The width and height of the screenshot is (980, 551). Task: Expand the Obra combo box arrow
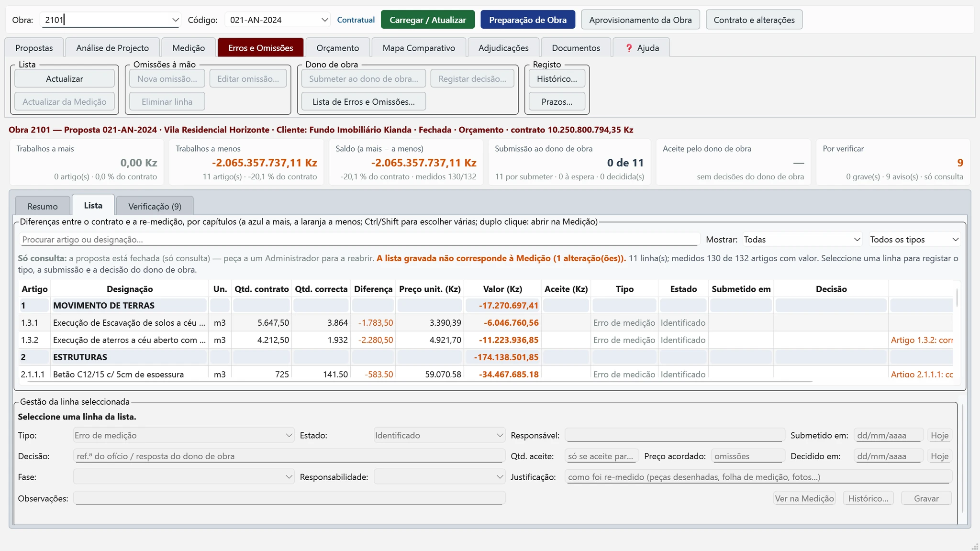click(x=175, y=20)
